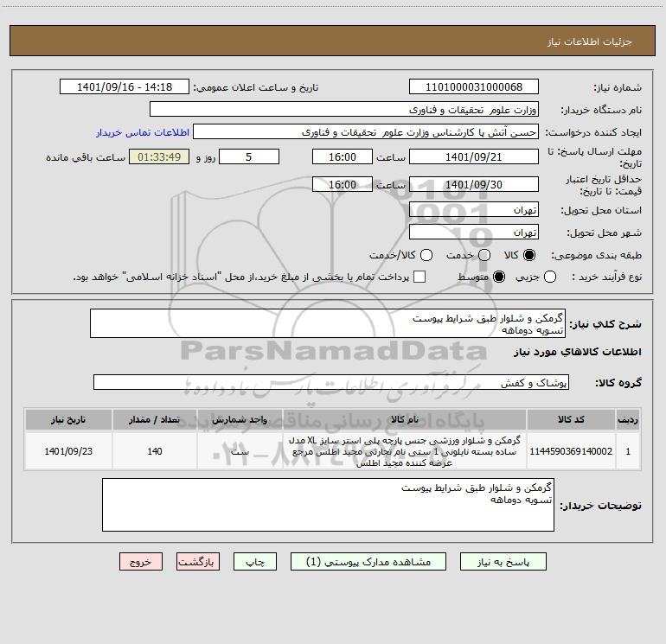
Task: Click the خروج exit button
Action: (141, 562)
